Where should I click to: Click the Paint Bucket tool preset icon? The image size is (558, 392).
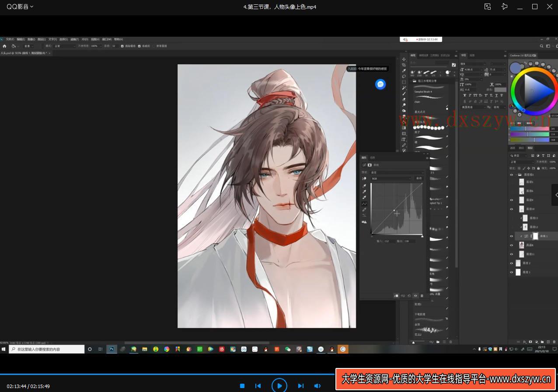13,46
